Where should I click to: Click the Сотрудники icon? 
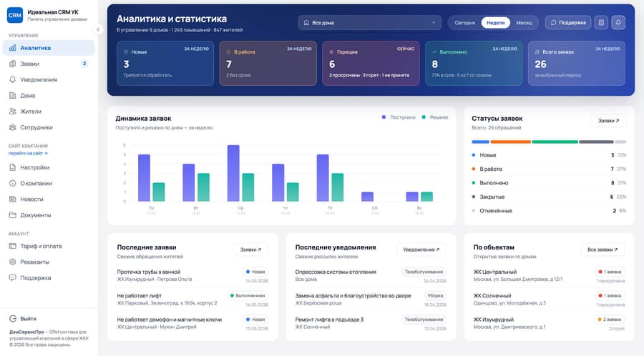(x=13, y=127)
